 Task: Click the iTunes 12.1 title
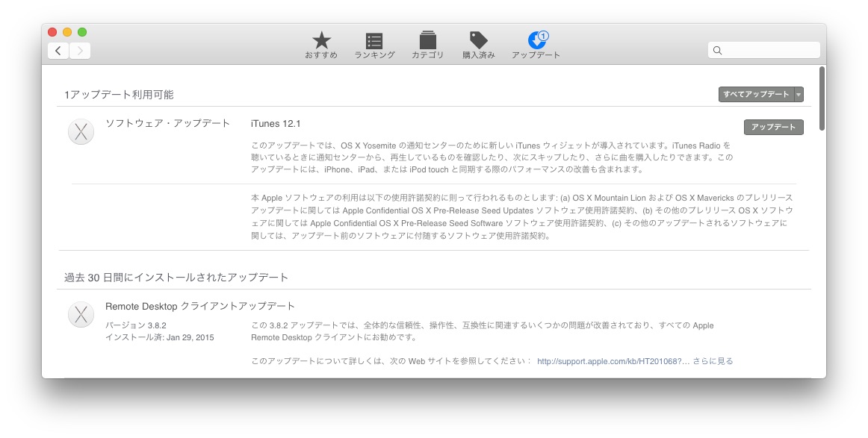pos(276,123)
